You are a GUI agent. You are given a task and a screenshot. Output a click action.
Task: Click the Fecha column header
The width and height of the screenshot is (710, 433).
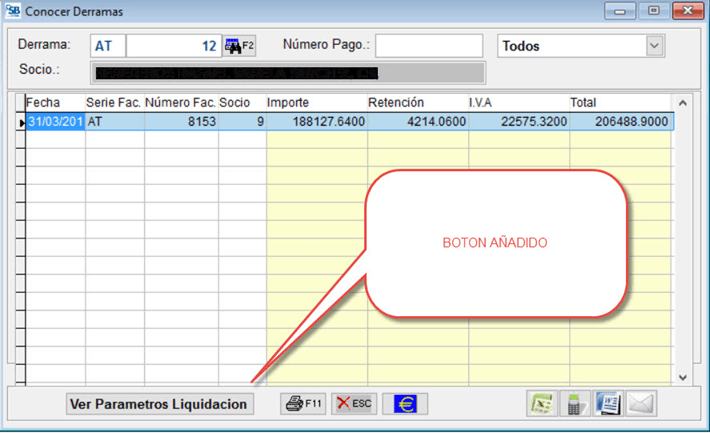[55, 103]
